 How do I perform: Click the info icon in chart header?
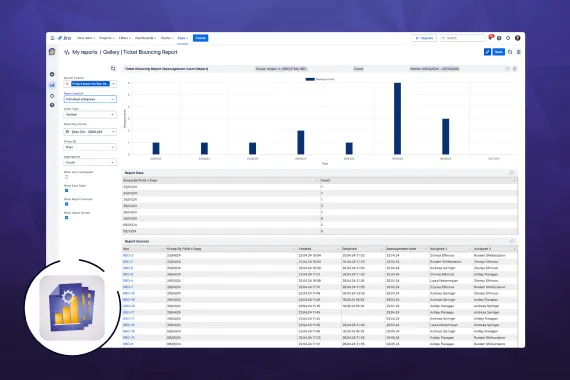coord(507,69)
